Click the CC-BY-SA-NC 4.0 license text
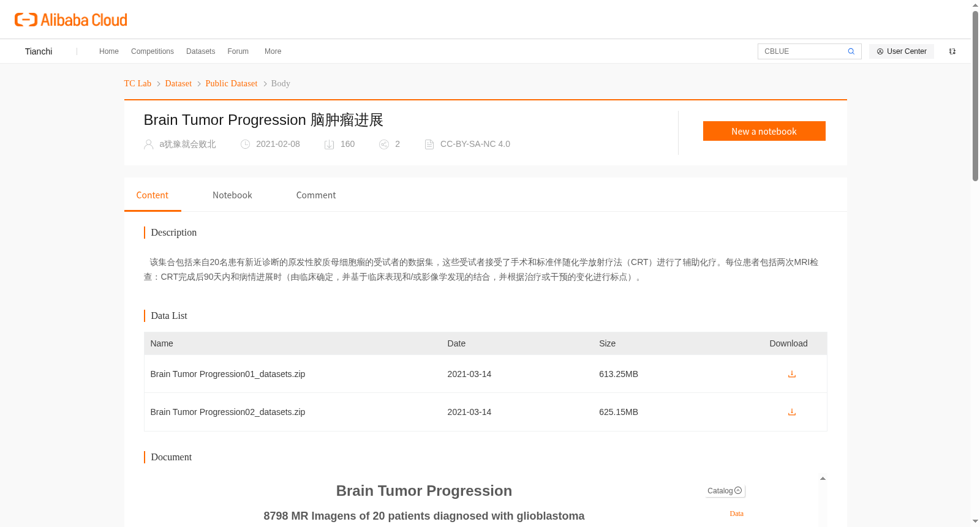This screenshot has height=527, width=980. 475,144
